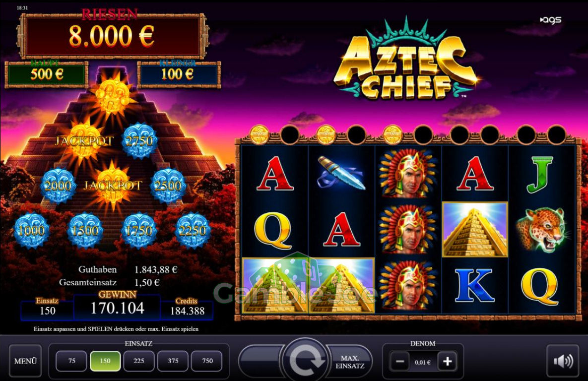The height and width of the screenshot is (381, 588).
Task: Increase denomination with the plus button
Action: (x=447, y=362)
